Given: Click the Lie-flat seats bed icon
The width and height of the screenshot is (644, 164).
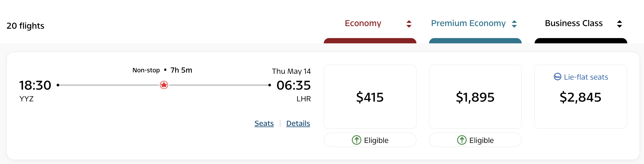Looking at the screenshot, I should coord(557,77).
